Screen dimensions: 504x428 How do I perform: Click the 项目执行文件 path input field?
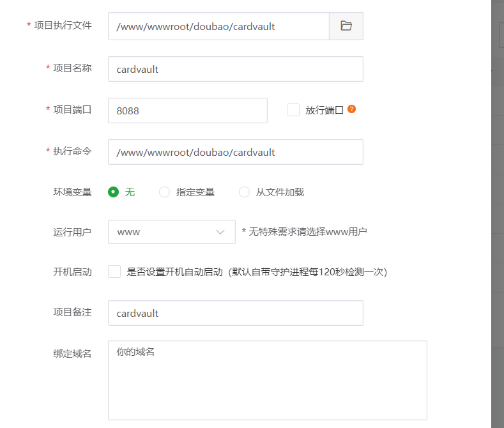pyautogui.click(x=218, y=26)
